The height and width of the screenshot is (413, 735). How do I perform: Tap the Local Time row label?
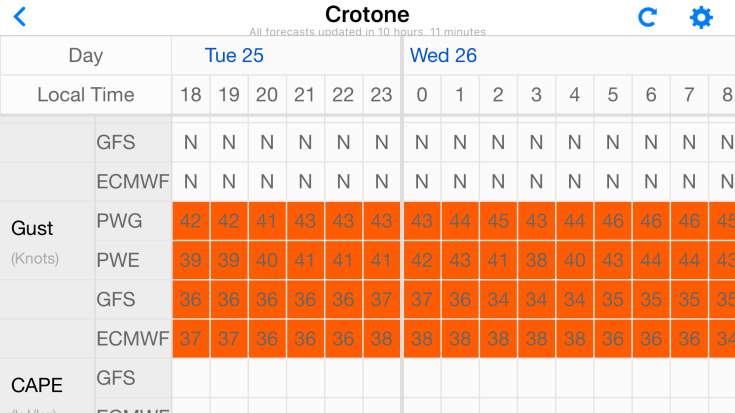pyautogui.click(x=85, y=95)
